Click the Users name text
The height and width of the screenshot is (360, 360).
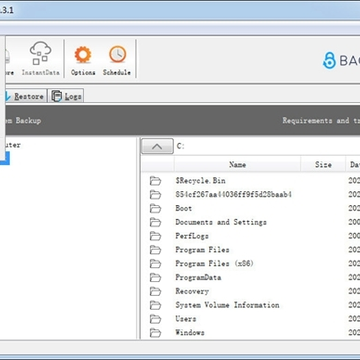point(186,319)
